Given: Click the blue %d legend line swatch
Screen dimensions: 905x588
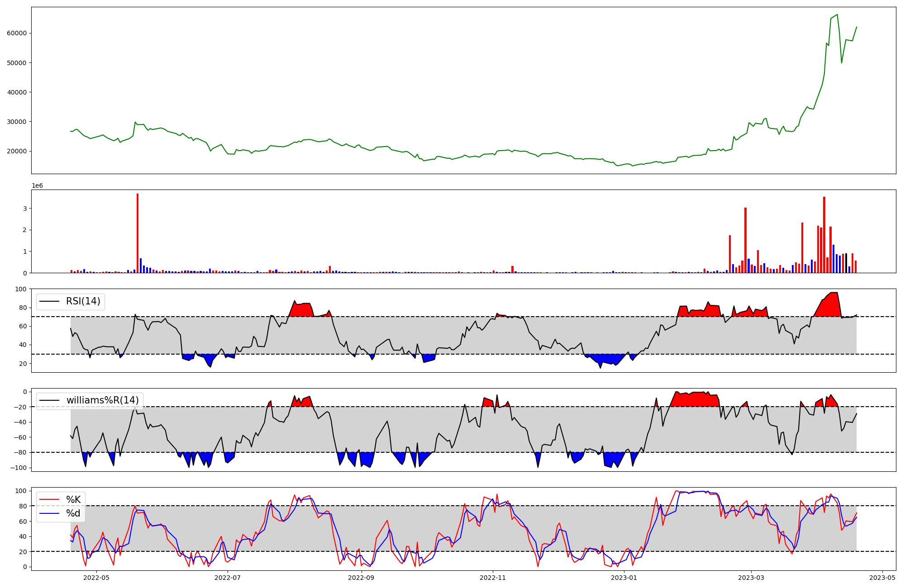Looking at the screenshot, I should (x=49, y=513).
